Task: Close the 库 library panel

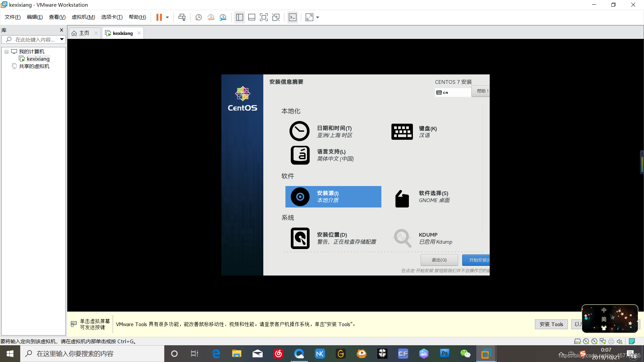Action: pyautogui.click(x=61, y=30)
